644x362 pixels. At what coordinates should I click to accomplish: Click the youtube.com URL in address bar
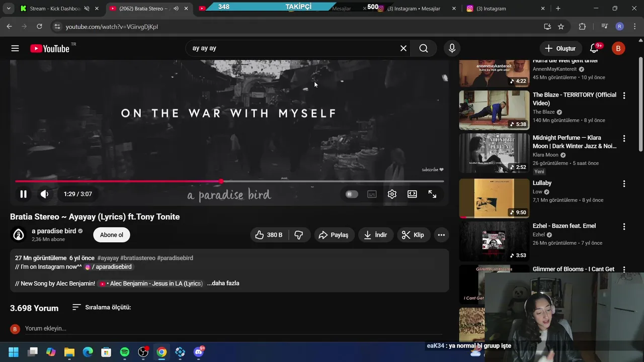112,27
